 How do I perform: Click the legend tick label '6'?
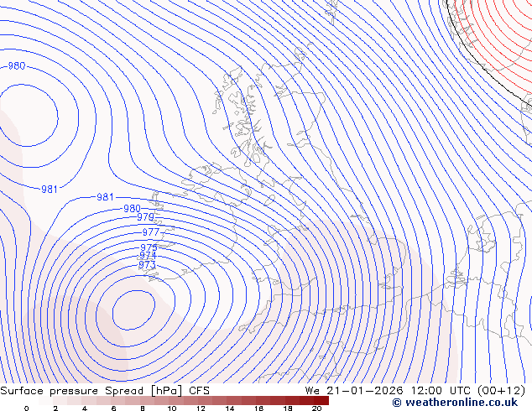(113, 408)
